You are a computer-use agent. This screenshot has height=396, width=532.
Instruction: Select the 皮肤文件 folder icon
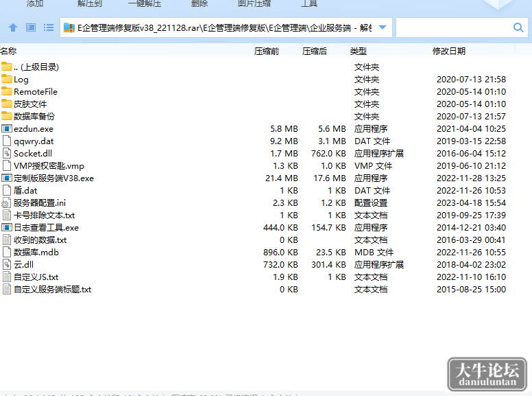7,103
